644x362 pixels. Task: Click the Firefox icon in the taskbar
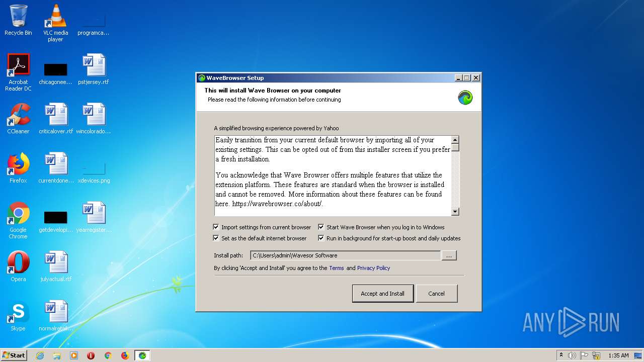coord(125,355)
